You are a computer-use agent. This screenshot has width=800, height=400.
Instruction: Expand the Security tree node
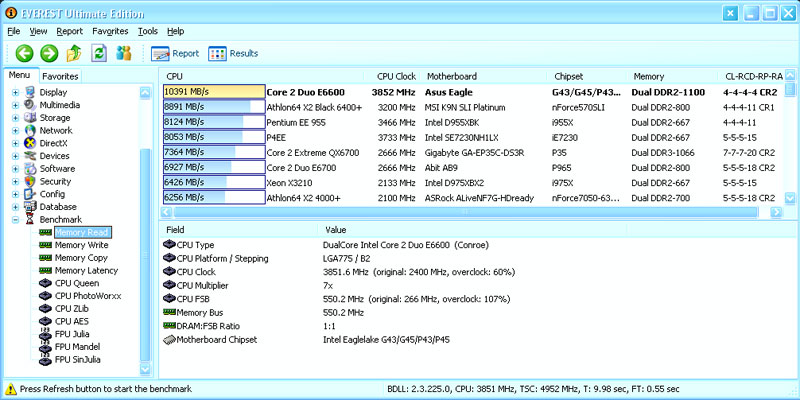tap(15, 182)
